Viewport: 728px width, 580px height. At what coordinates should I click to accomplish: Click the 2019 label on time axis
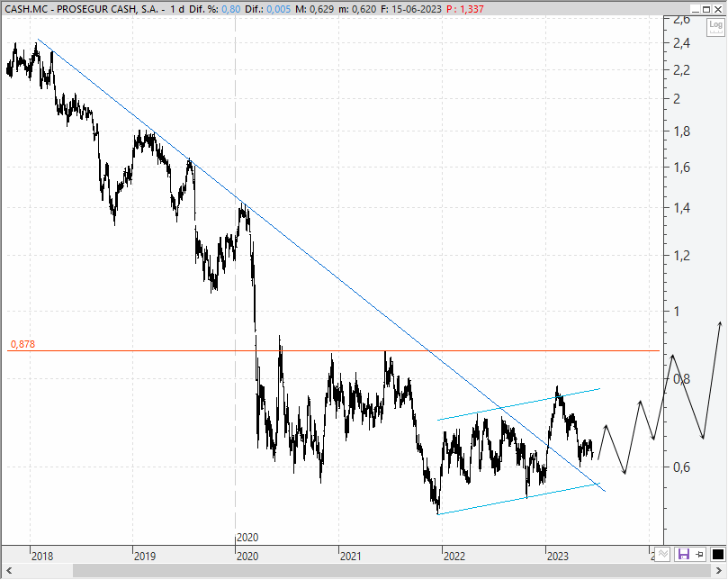pyautogui.click(x=145, y=557)
